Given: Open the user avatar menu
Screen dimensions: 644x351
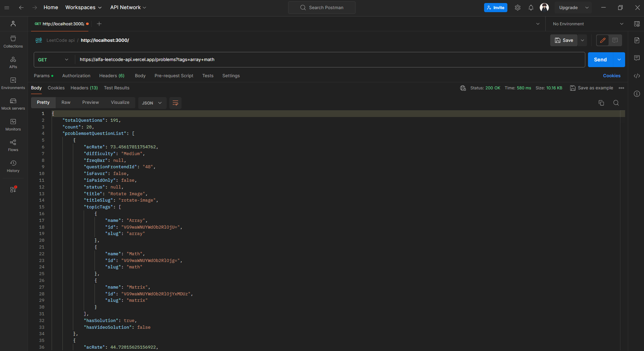Looking at the screenshot, I should [x=544, y=7].
